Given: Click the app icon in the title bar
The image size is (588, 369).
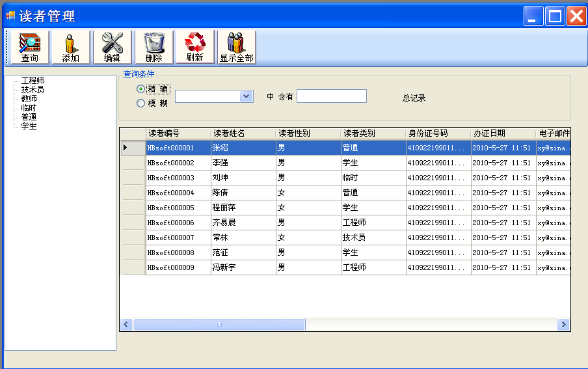Looking at the screenshot, I should [10, 16].
